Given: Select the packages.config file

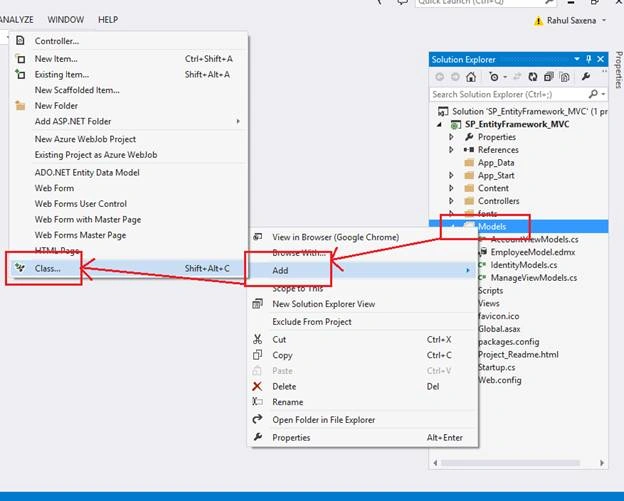Looking at the screenshot, I should coord(509,341).
